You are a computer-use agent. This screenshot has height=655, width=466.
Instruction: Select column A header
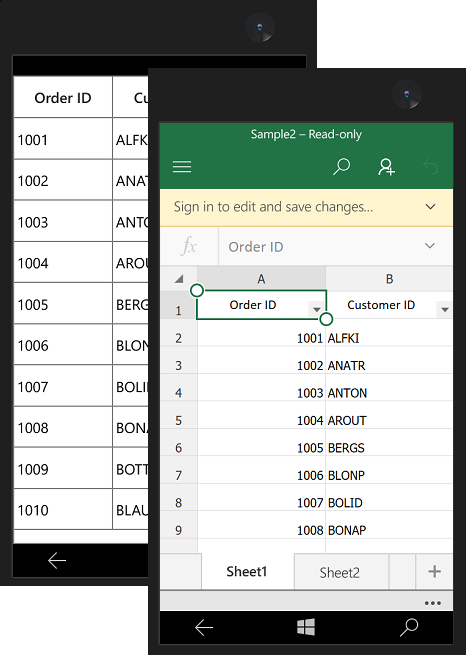coord(261,279)
